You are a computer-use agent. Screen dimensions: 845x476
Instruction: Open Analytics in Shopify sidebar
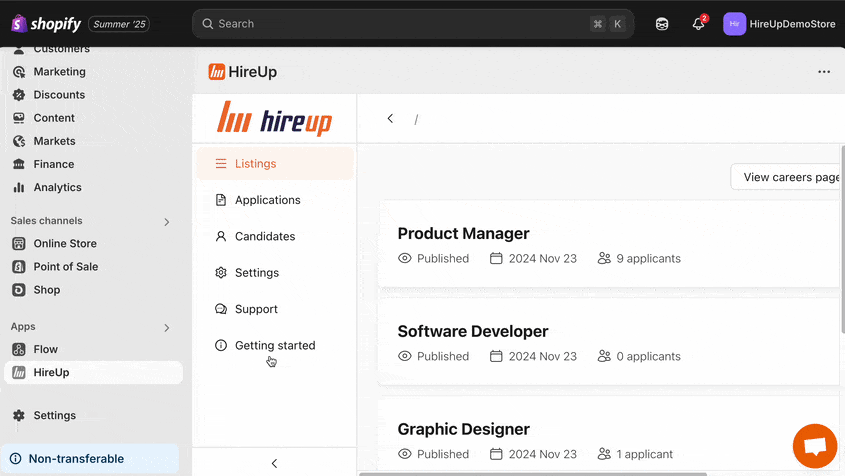[x=57, y=187]
